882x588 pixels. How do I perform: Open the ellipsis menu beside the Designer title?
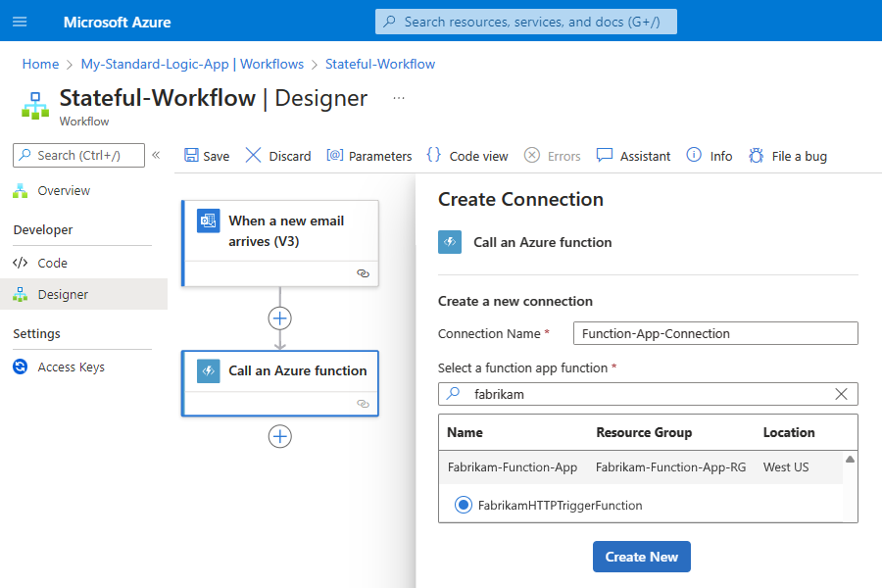point(398,98)
